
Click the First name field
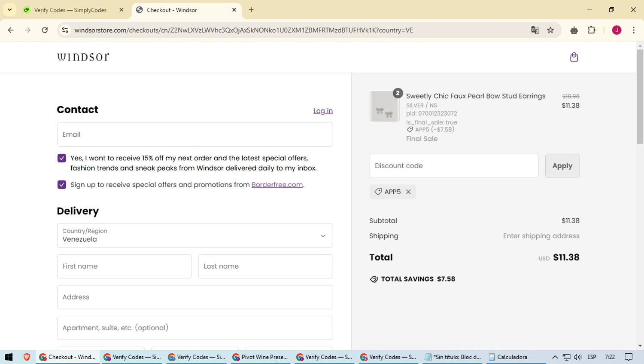click(x=124, y=266)
